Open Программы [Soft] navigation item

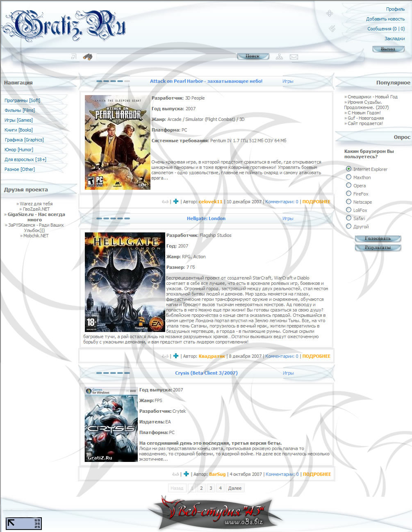pyautogui.click(x=23, y=100)
